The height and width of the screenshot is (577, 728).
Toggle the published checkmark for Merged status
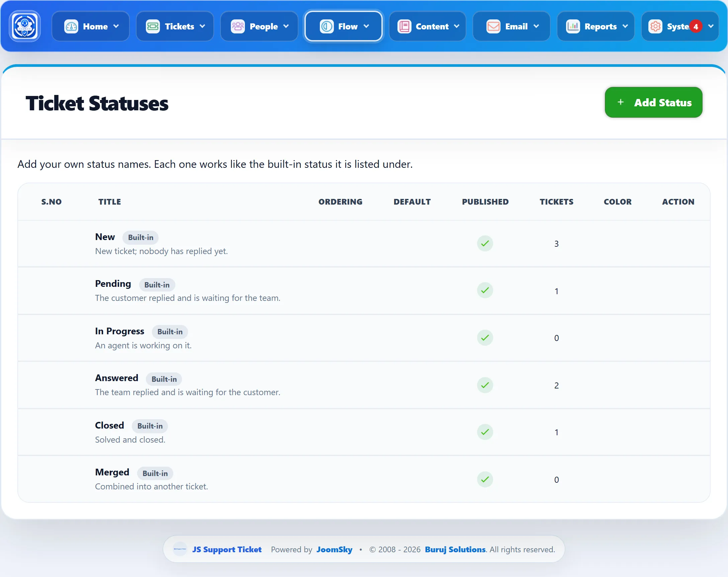[485, 479]
